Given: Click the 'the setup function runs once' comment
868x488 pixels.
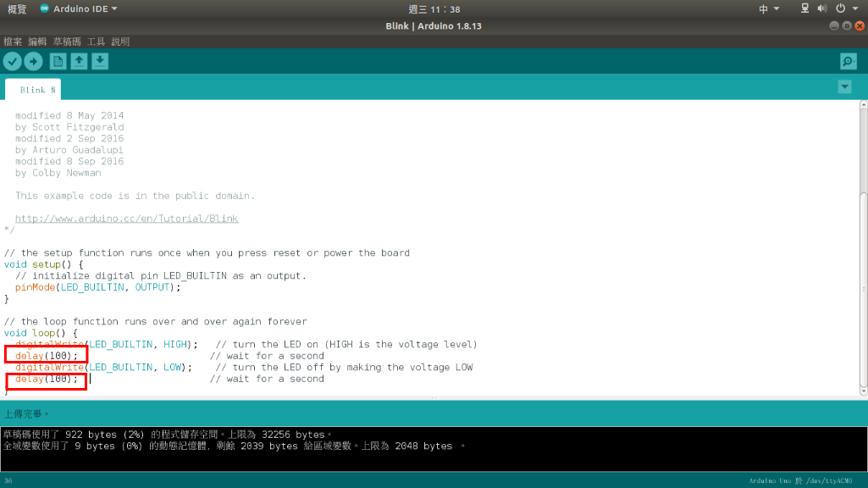Looking at the screenshot, I should click(207, 252).
